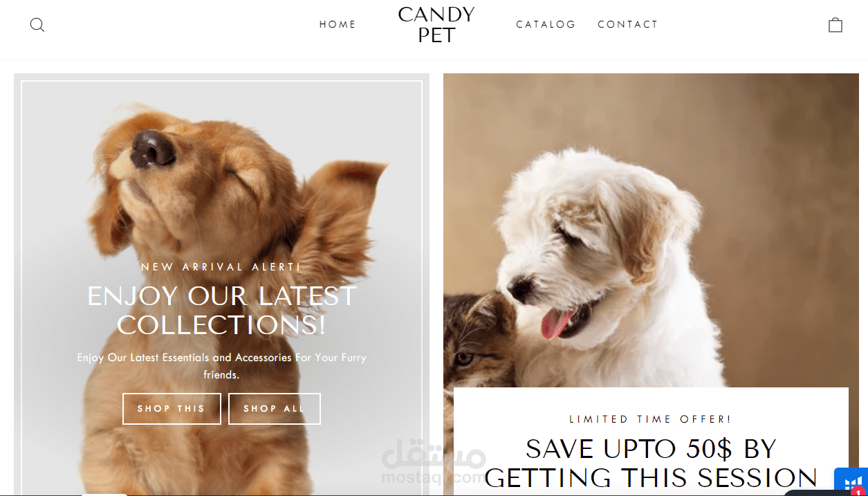
Task: Click the Latest Essentials and Accessories description
Action: (221, 366)
